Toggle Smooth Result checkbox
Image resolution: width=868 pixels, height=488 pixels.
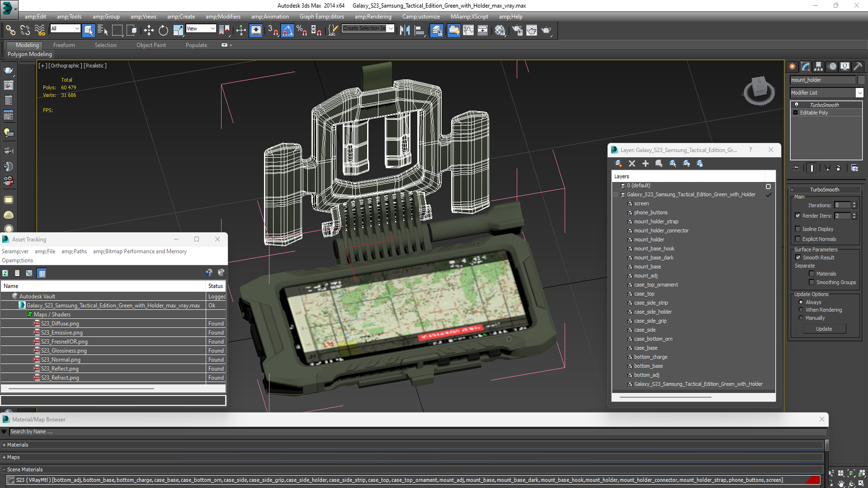(798, 258)
